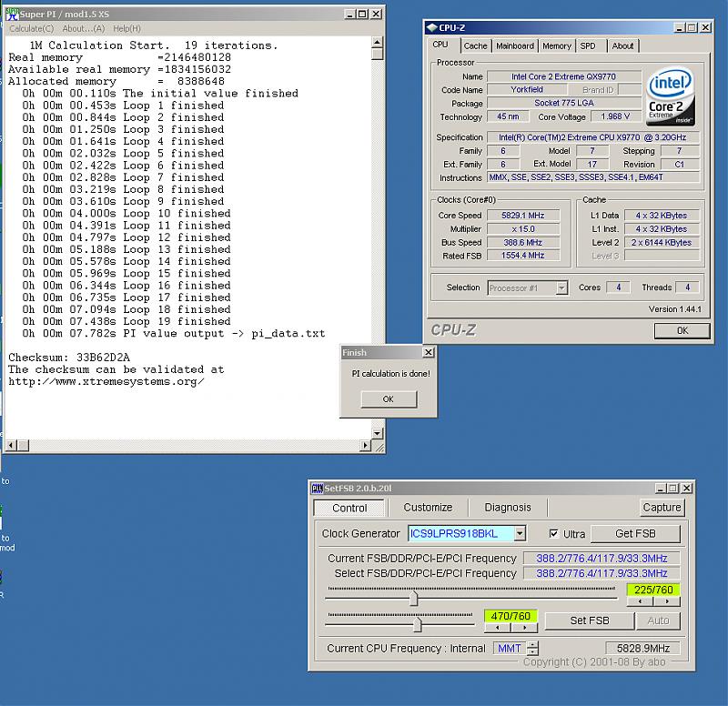Open the Diagnosis tab in SetFSB
This screenshot has width=728, height=706.
pos(508,508)
